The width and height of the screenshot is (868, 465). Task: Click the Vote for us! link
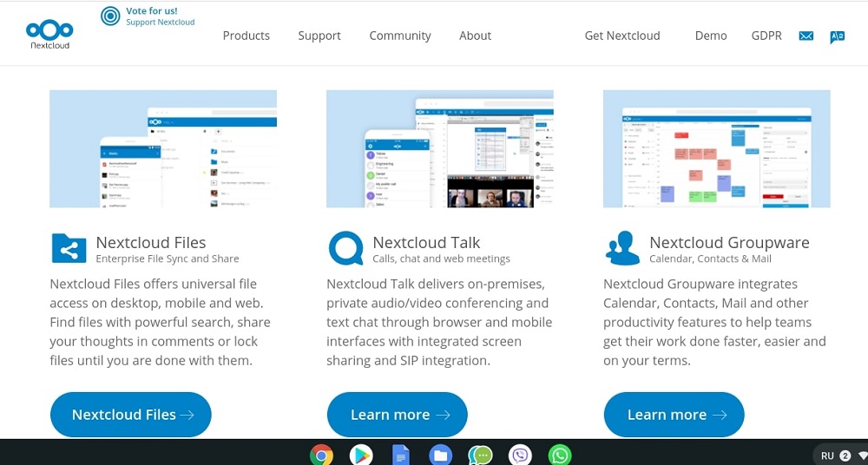pos(152,10)
